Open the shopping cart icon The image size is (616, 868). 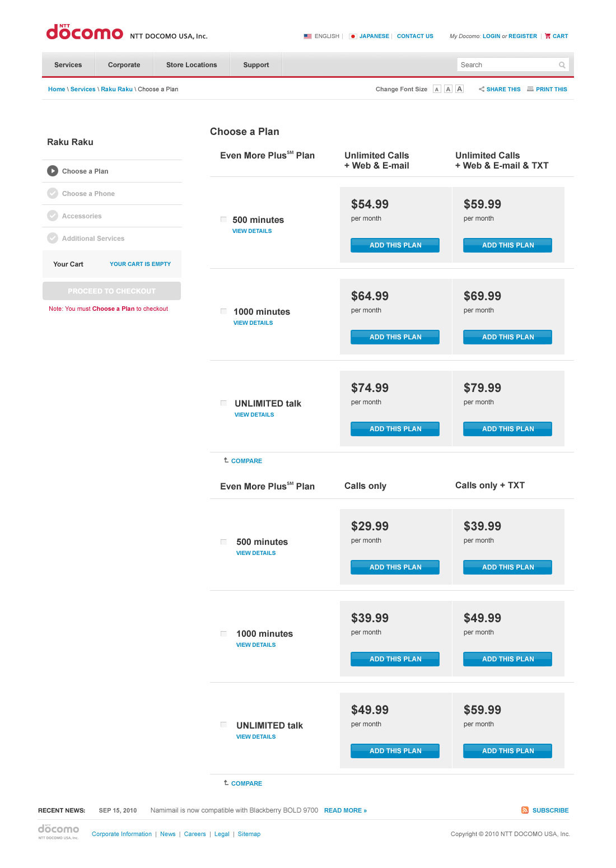click(548, 36)
